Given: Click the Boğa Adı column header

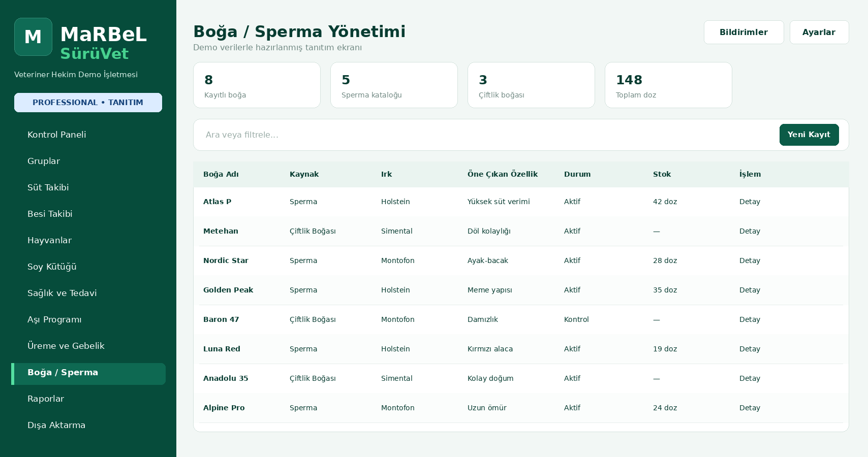Looking at the screenshot, I should point(221,174).
